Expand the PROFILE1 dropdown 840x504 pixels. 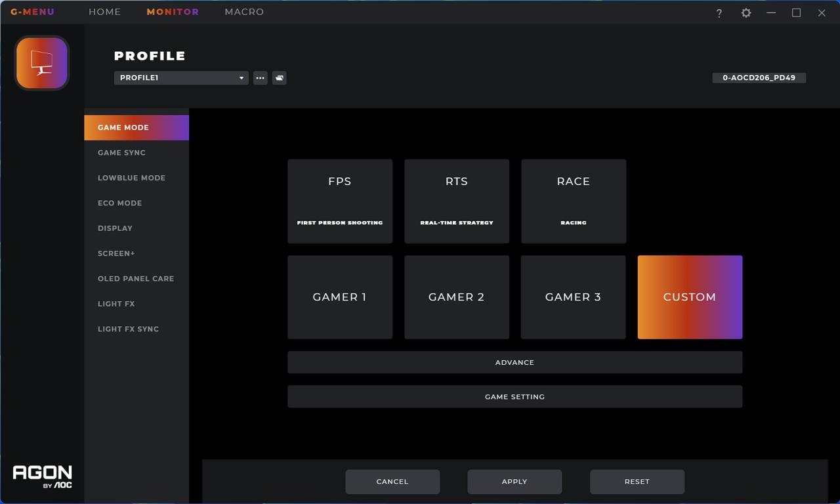(x=181, y=77)
